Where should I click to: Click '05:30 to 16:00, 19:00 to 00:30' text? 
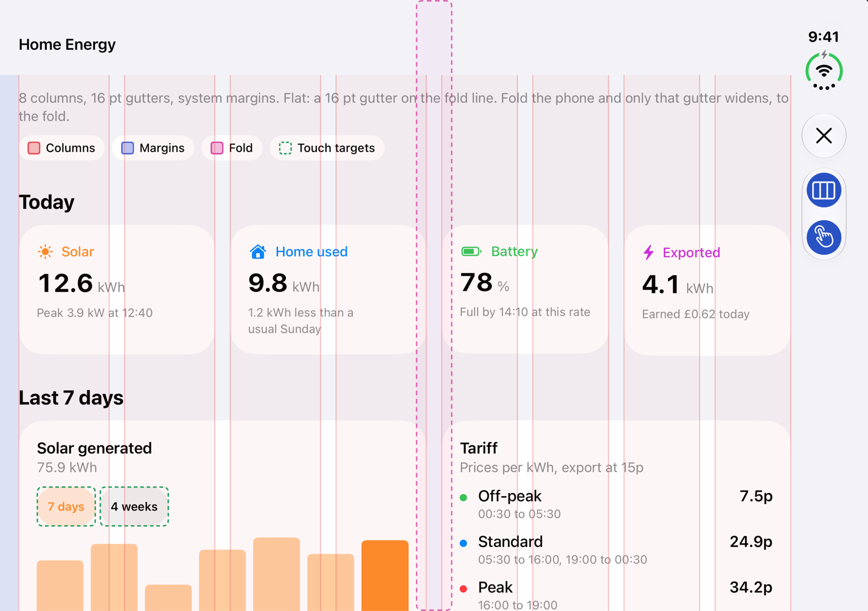[563, 559]
